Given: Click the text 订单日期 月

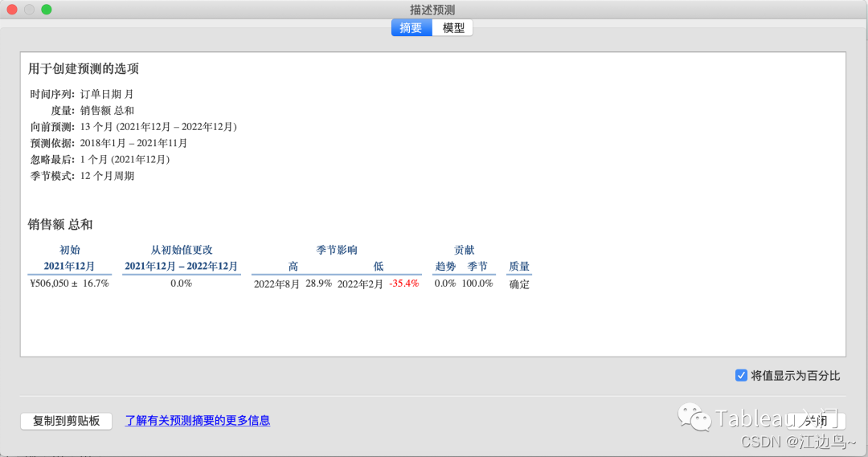Looking at the screenshot, I should click(x=107, y=94).
